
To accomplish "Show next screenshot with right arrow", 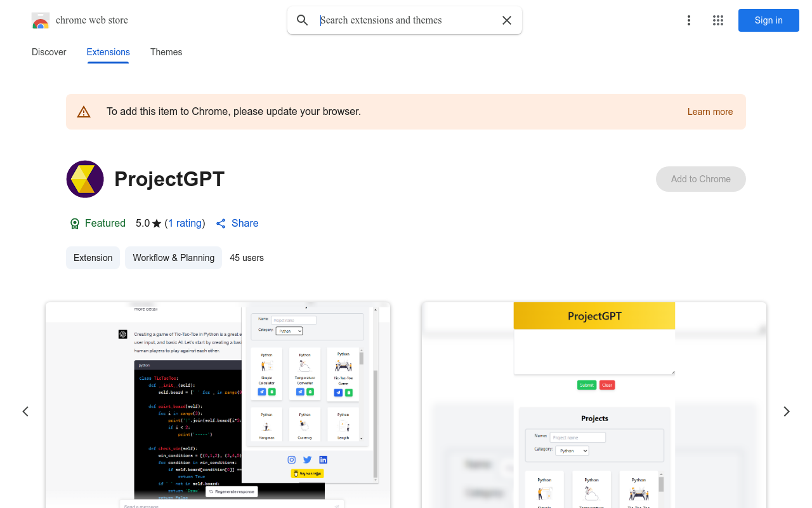I will tap(787, 411).
